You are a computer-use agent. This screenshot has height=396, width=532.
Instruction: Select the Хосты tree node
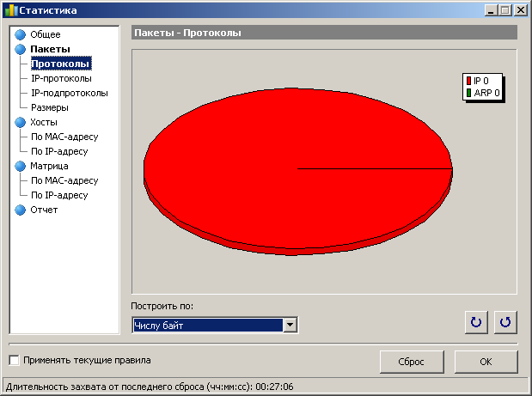(x=44, y=122)
